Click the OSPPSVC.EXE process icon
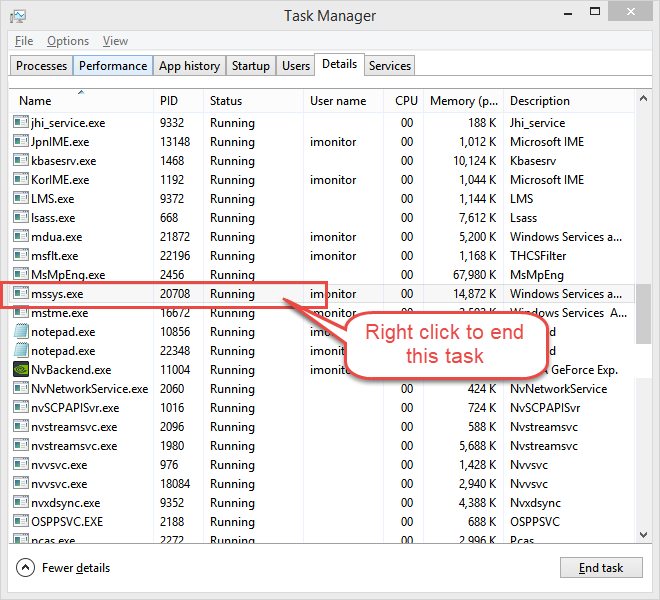660x600 pixels. [21, 522]
